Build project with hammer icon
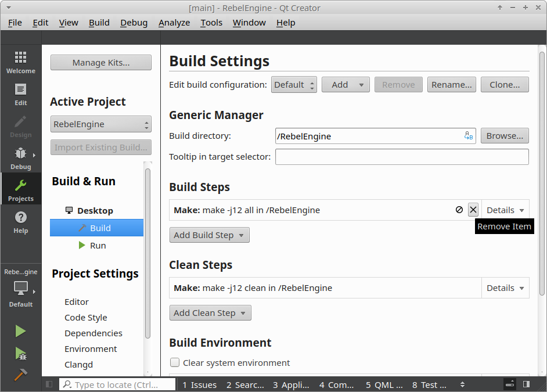Viewport: 547px width, 392px height. pos(20,375)
